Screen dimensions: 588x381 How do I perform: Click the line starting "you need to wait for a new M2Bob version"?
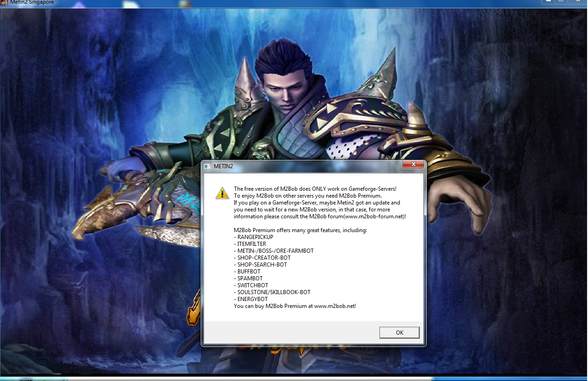pyautogui.click(x=312, y=210)
